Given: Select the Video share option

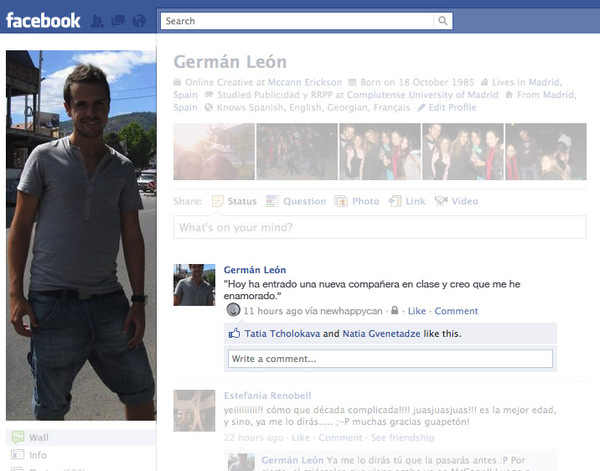Looking at the screenshot, I should pos(465,201).
